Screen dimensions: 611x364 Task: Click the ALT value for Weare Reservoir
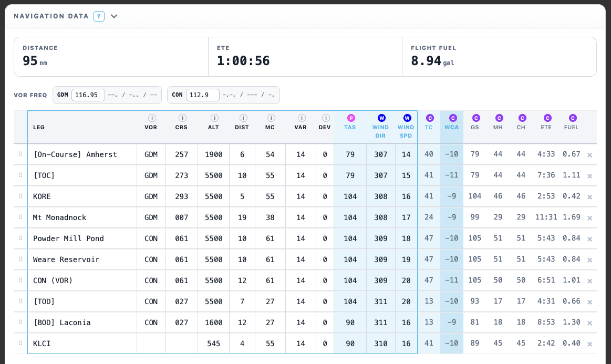tap(213, 259)
